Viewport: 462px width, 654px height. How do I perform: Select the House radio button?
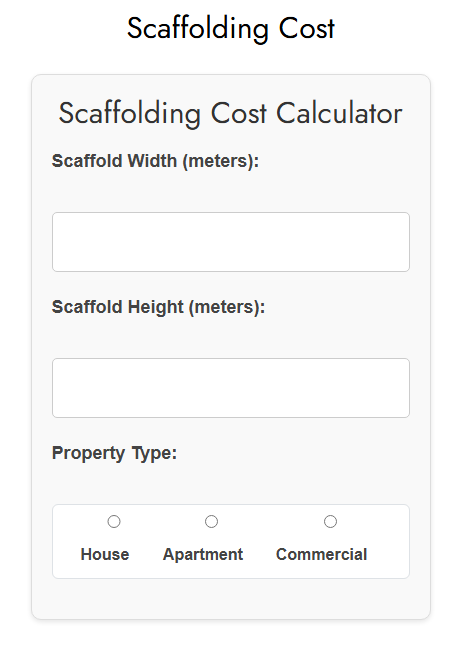click(114, 521)
